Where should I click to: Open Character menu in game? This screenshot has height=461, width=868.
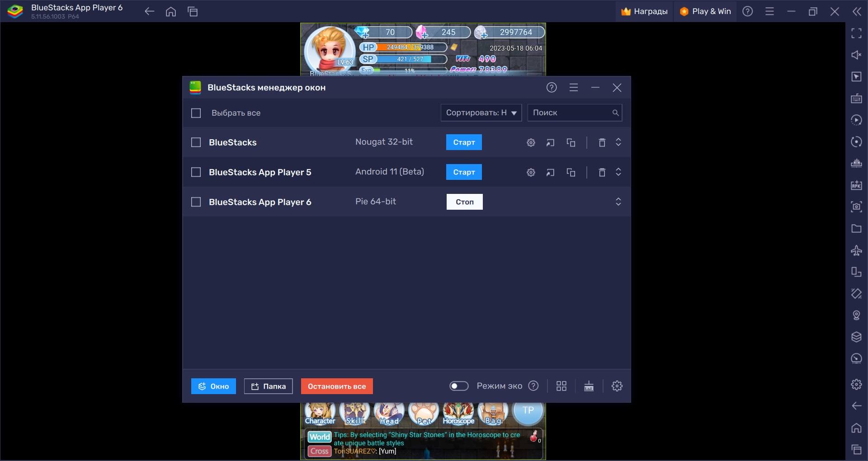tap(320, 414)
